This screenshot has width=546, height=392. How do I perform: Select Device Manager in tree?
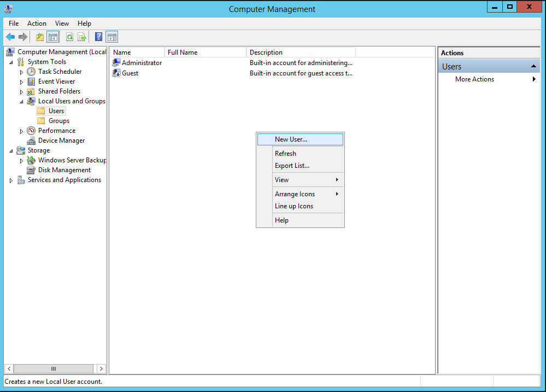[61, 141]
